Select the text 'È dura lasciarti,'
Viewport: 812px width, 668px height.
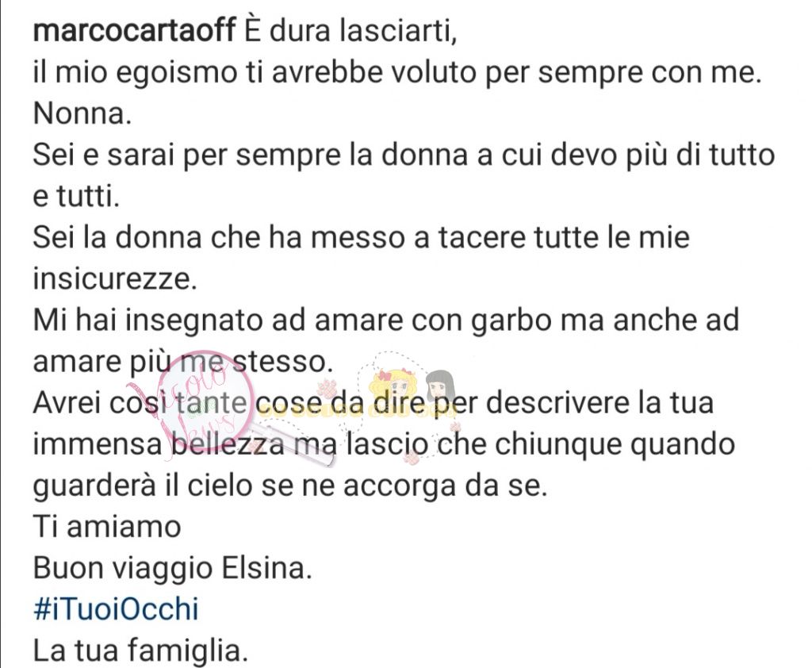[x=350, y=30]
